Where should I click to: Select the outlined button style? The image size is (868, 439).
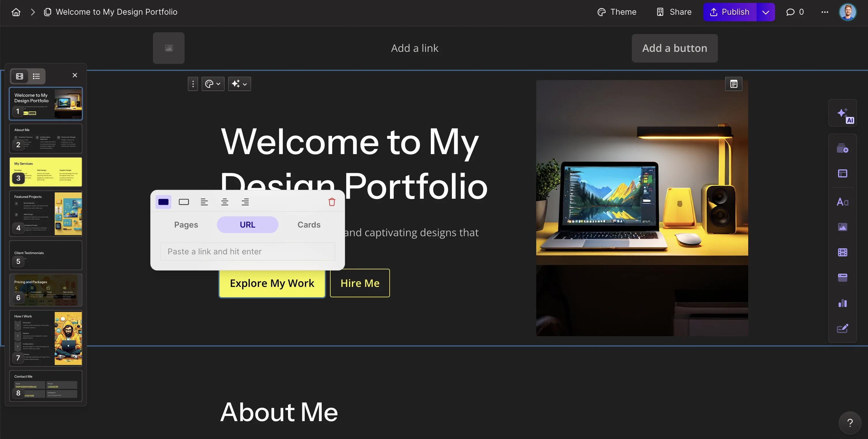[184, 202]
